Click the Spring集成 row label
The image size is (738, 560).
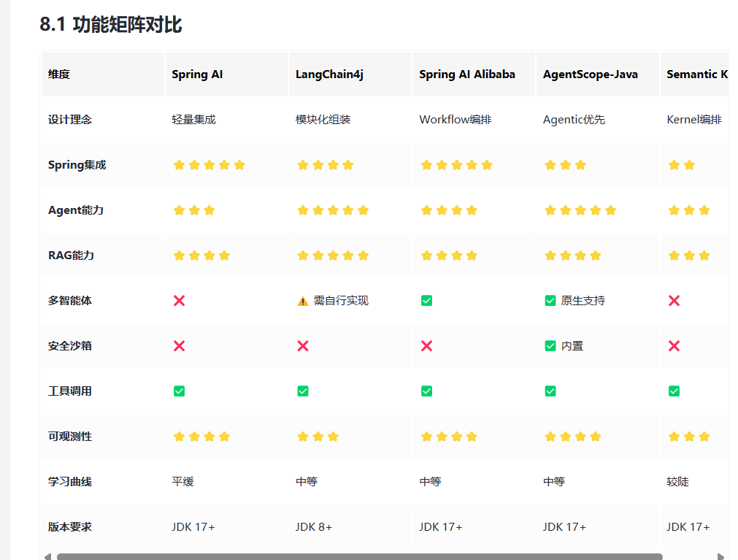click(x=77, y=165)
